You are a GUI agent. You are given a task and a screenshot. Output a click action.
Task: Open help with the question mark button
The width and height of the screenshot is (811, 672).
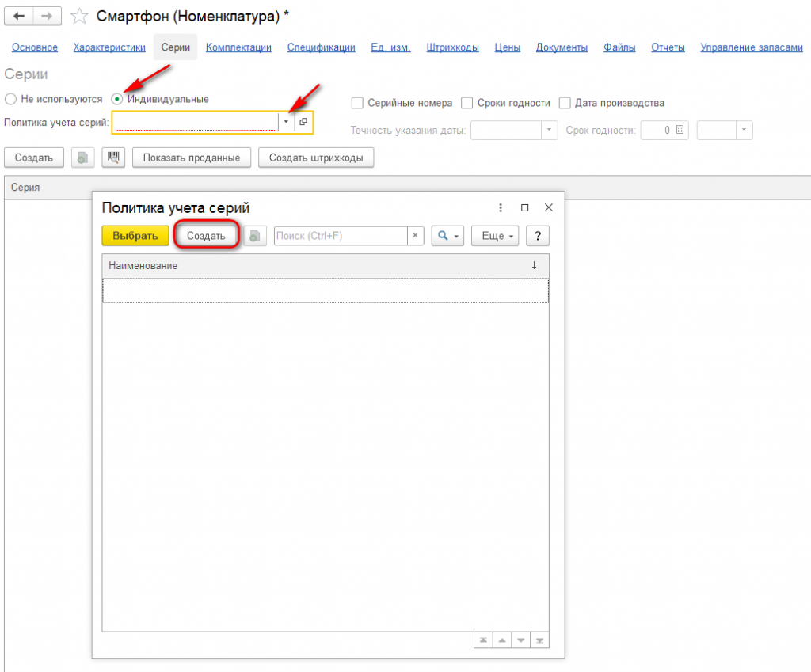coord(538,236)
